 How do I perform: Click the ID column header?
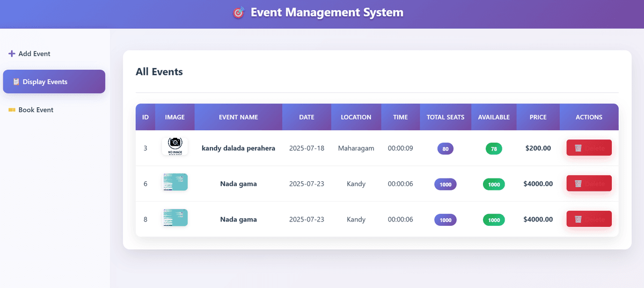(145, 117)
